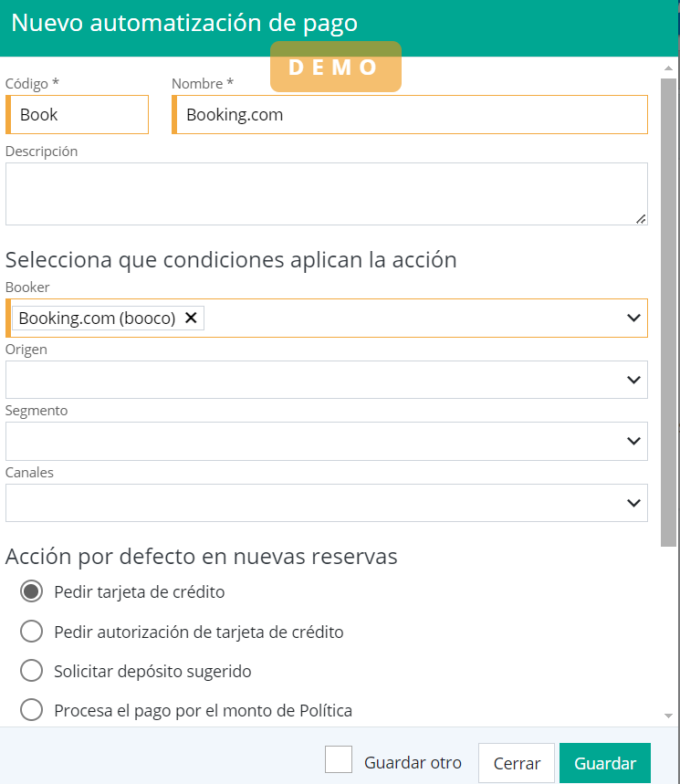This screenshot has width=680, height=784.
Task: Click the vertical scrollbar thumb
Action: tap(669, 310)
